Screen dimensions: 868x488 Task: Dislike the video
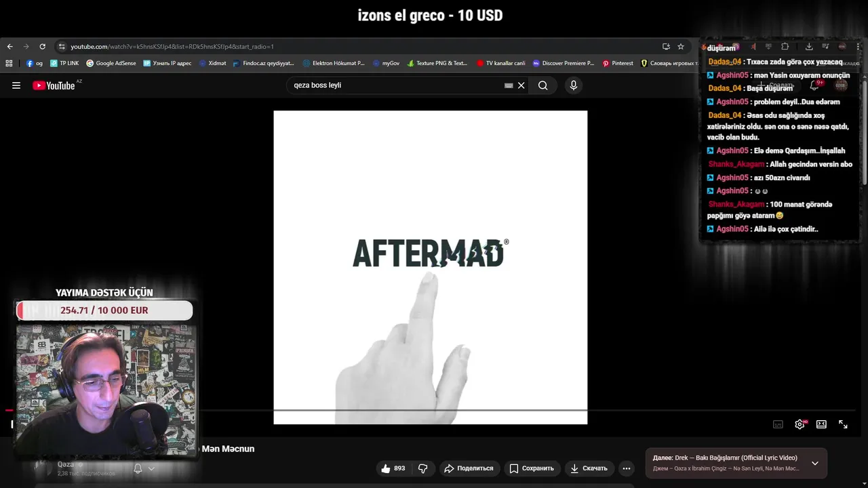point(422,468)
